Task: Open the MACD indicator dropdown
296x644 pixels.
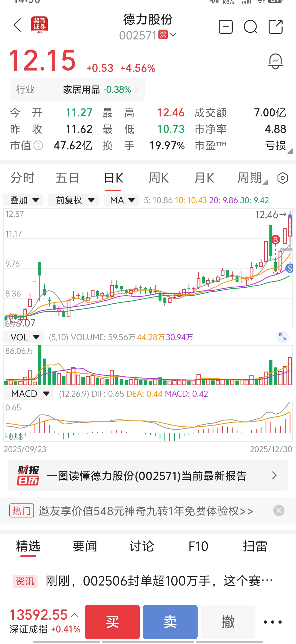Action: point(29,394)
